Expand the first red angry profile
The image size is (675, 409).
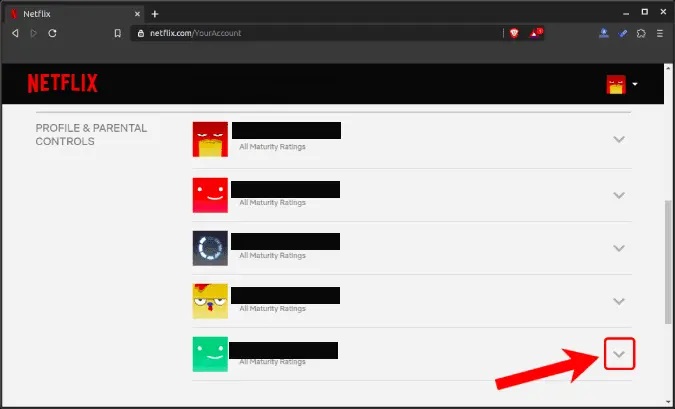[x=619, y=139]
